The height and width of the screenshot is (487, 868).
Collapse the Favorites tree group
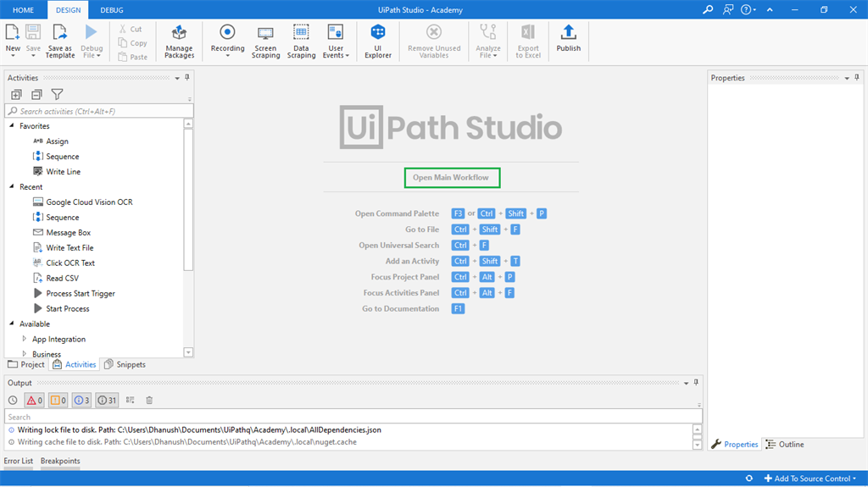coord(12,125)
